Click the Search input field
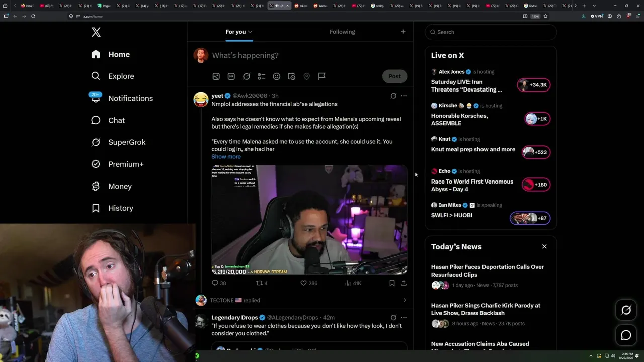Image resolution: width=644 pixels, height=362 pixels. [491, 32]
